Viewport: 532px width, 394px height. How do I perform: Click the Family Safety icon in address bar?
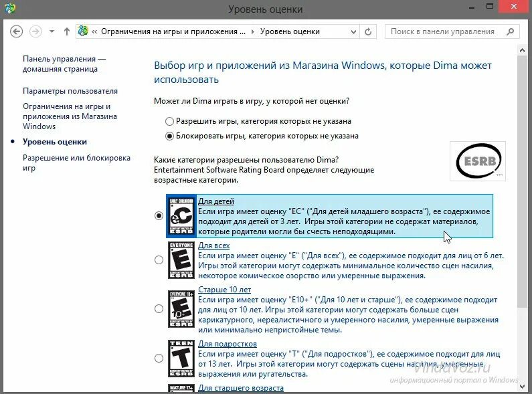click(x=83, y=31)
